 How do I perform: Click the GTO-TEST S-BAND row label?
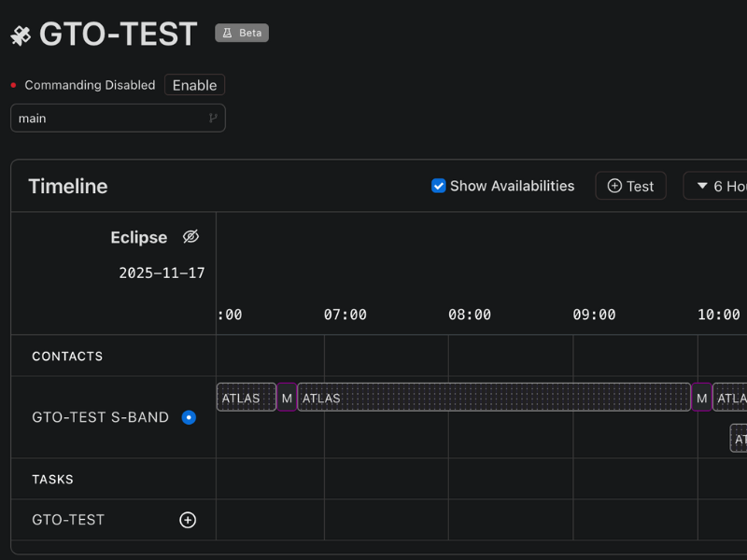100,417
